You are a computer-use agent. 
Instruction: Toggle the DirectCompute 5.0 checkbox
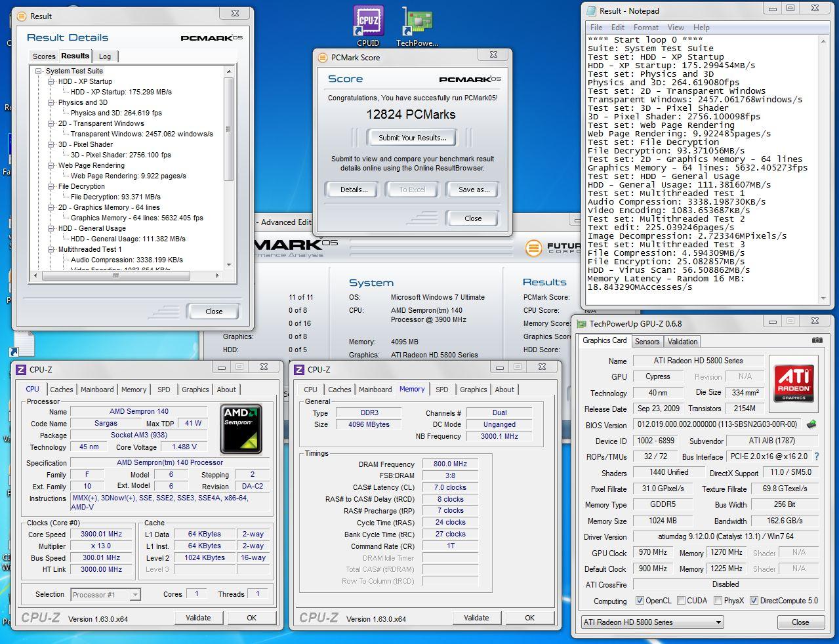pyautogui.click(x=754, y=601)
